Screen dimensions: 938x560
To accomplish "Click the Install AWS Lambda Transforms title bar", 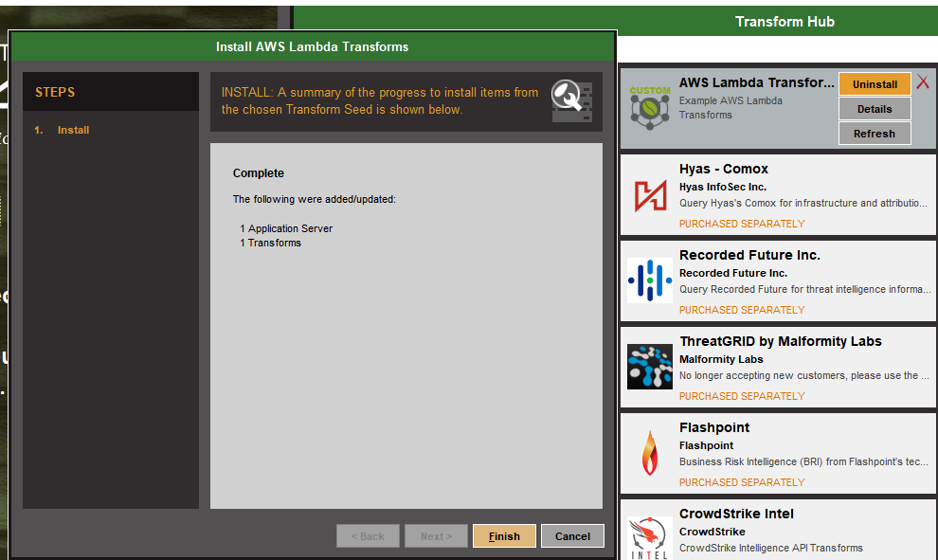I will pyautogui.click(x=313, y=46).
